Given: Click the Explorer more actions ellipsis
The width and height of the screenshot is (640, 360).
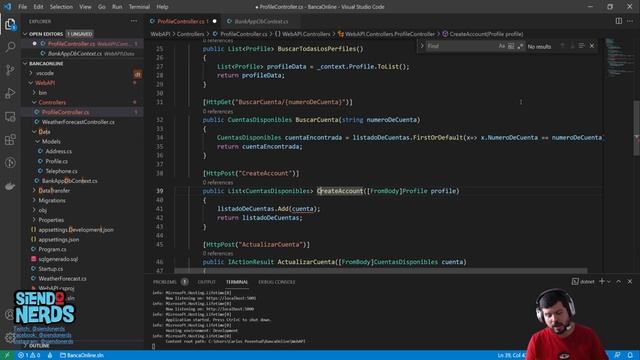Looking at the screenshot, I should (x=134, y=21).
